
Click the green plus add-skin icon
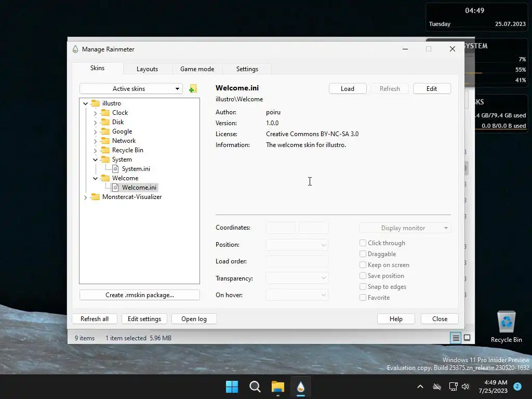(x=193, y=88)
